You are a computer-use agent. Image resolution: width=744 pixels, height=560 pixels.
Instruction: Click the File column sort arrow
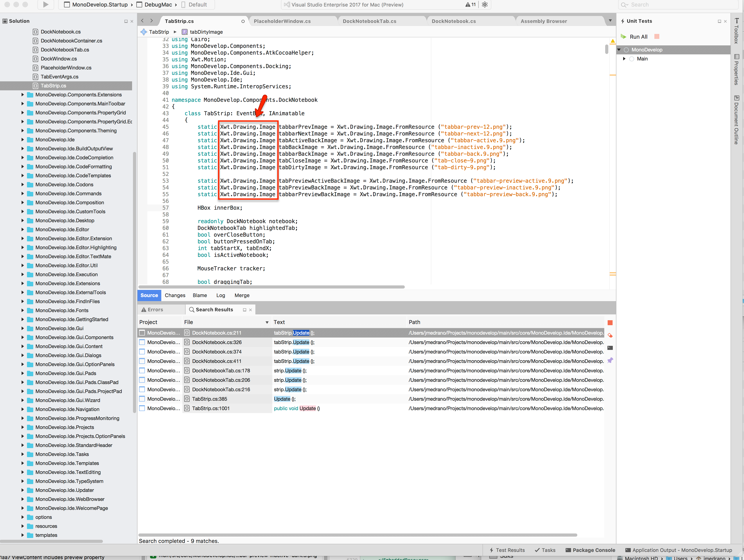267,322
